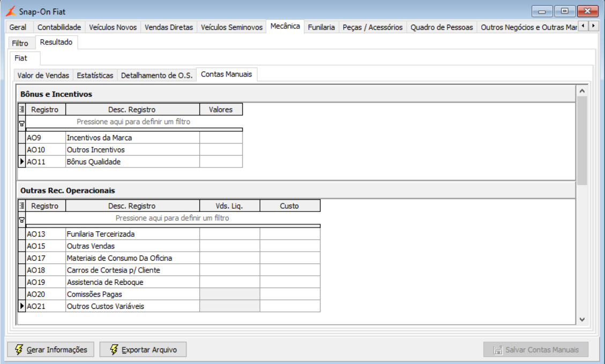Select the Contas Manuais tab
Image resolution: width=605 pixels, height=364 pixels.
point(227,74)
